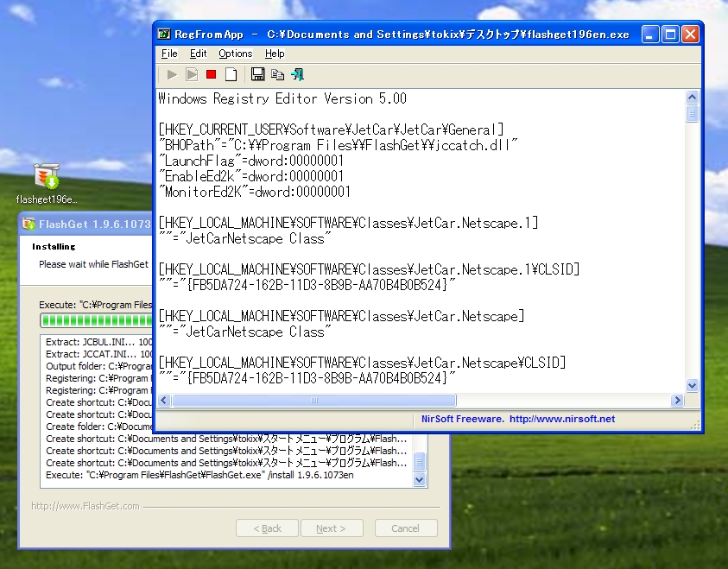Screen dimensions: 728x569
Task: Click the green install progress bar
Action: pos(97,320)
